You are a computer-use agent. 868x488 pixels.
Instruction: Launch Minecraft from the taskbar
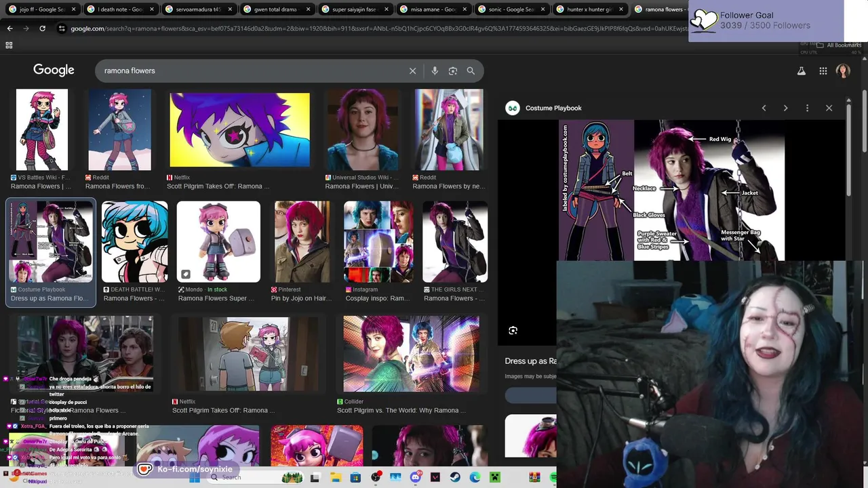495,477
